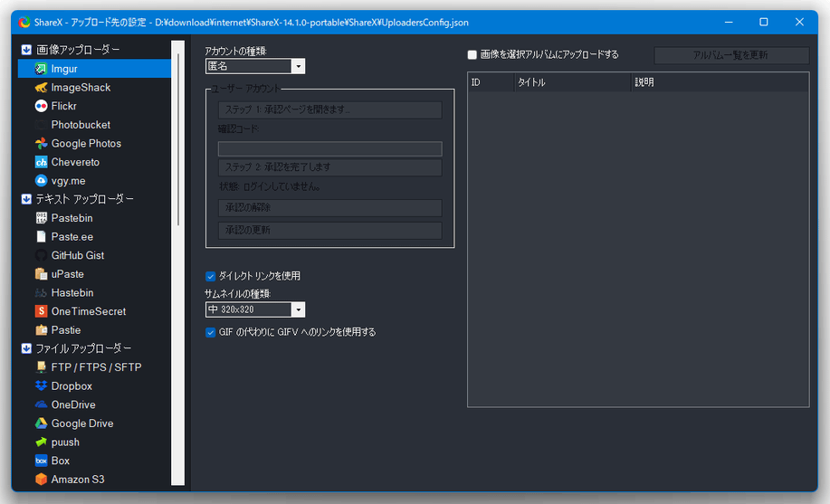Select the Imgur uploader icon

pos(41,69)
